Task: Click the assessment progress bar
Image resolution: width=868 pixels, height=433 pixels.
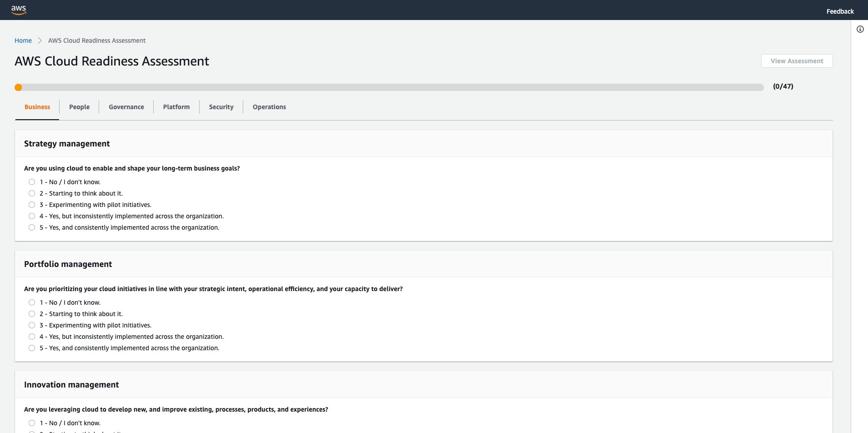Action: coord(389,87)
